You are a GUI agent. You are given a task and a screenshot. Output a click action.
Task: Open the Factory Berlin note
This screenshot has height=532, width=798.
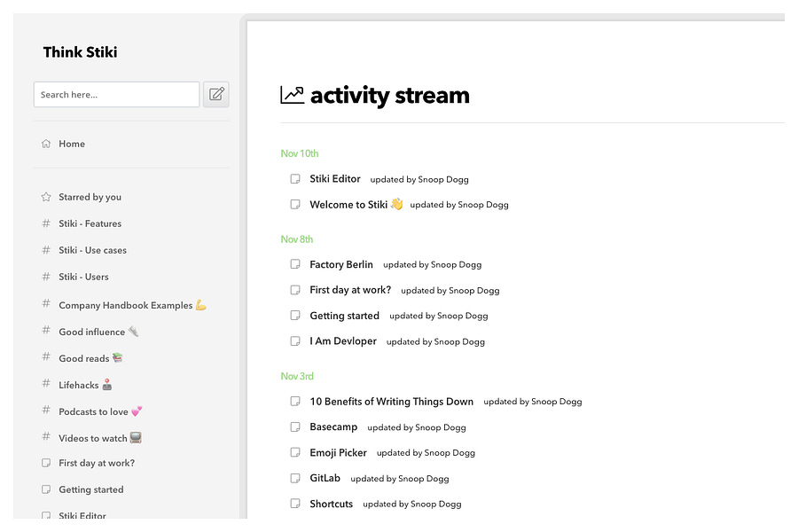click(x=341, y=264)
